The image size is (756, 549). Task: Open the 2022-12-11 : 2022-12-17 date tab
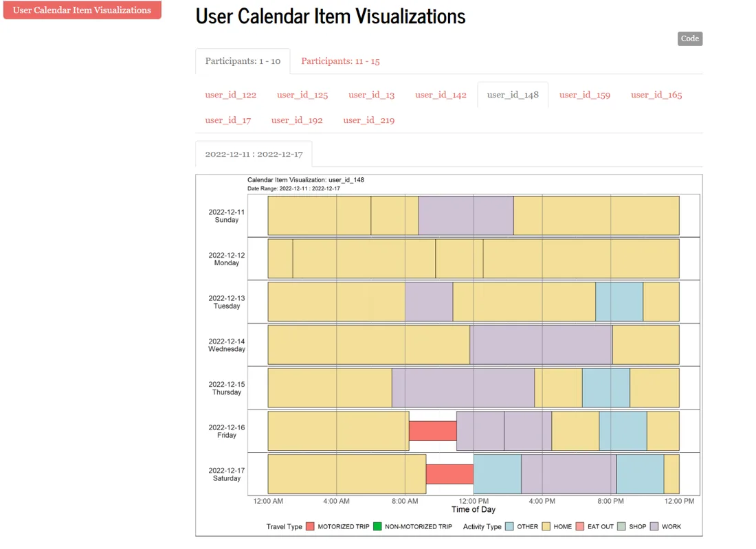click(x=254, y=154)
